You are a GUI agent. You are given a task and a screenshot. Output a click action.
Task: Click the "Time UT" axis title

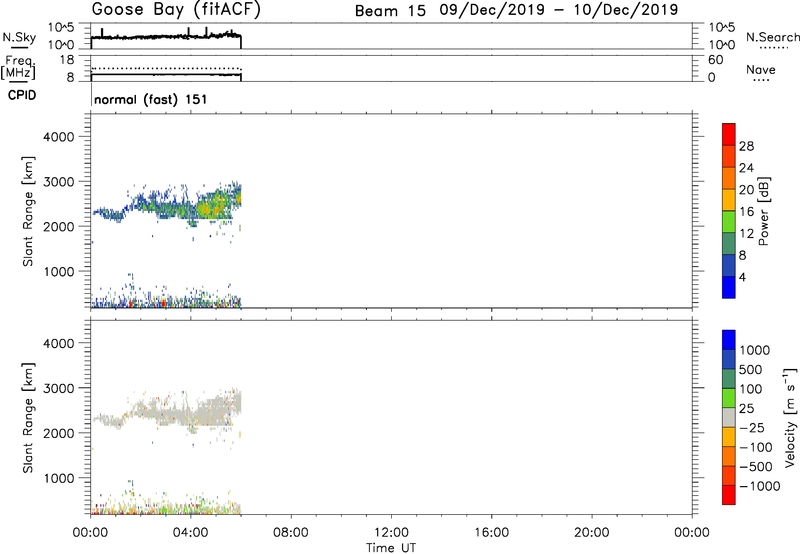tap(391, 548)
